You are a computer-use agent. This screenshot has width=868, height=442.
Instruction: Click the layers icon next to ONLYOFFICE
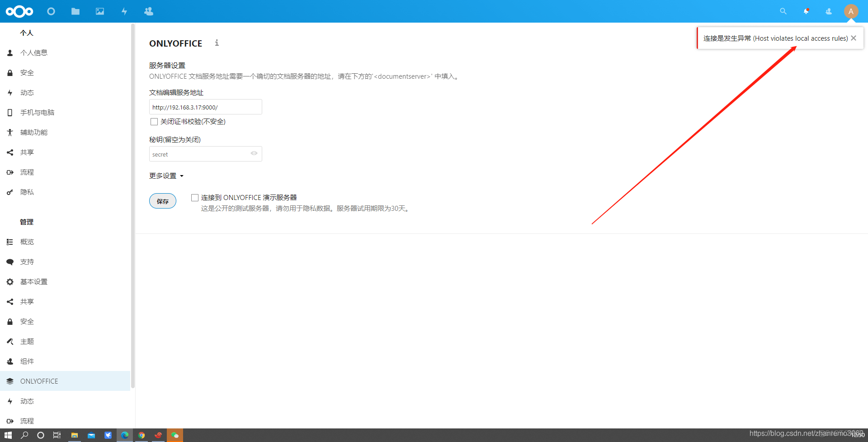[10, 381]
